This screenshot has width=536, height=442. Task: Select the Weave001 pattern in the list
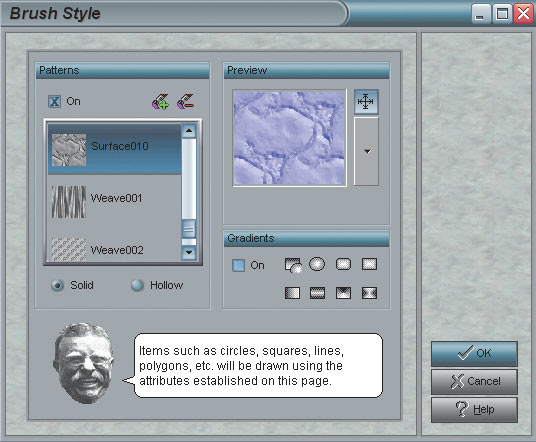tap(115, 201)
